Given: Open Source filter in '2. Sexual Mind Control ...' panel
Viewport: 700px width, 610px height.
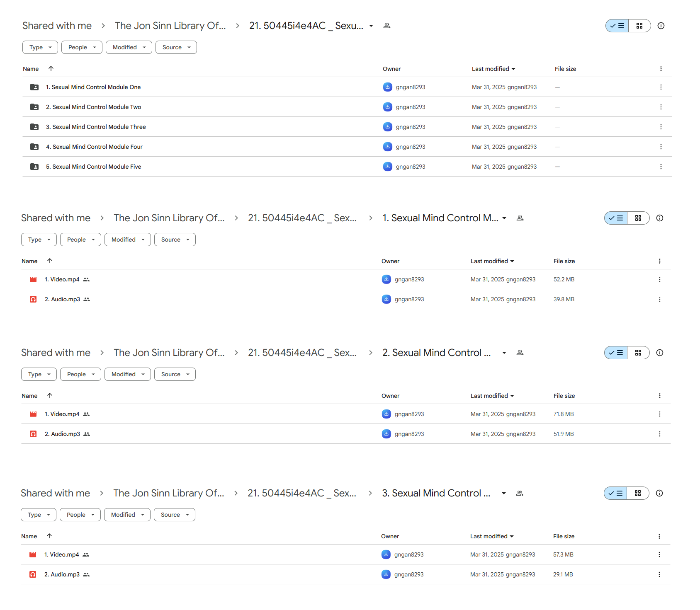Looking at the screenshot, I should pos(175,374).
